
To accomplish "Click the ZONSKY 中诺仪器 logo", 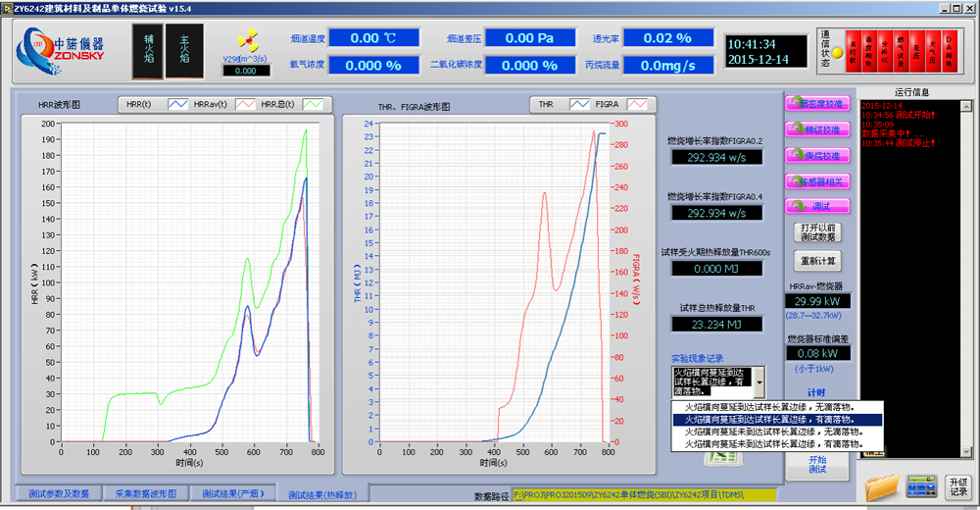I will click(60, 51).
